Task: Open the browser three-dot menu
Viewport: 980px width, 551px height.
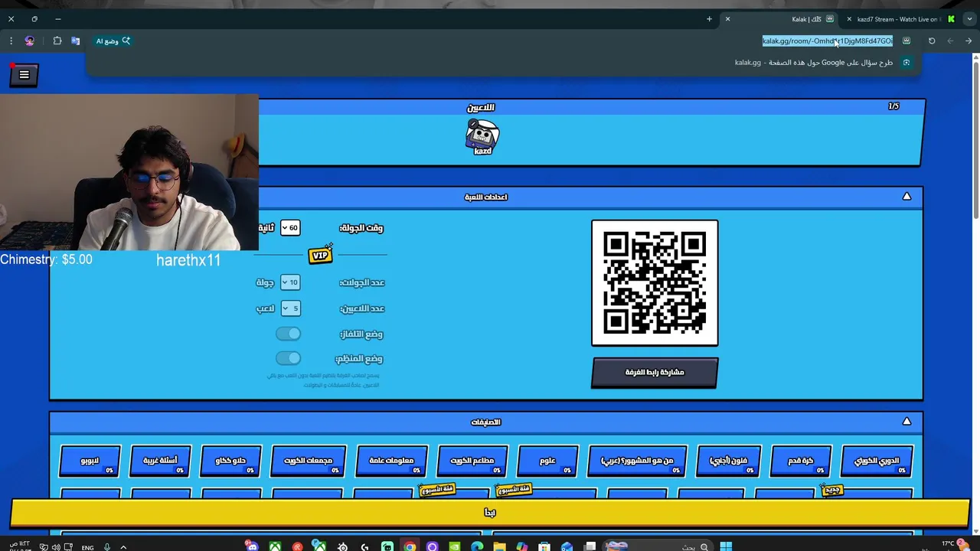Action: 11,41
